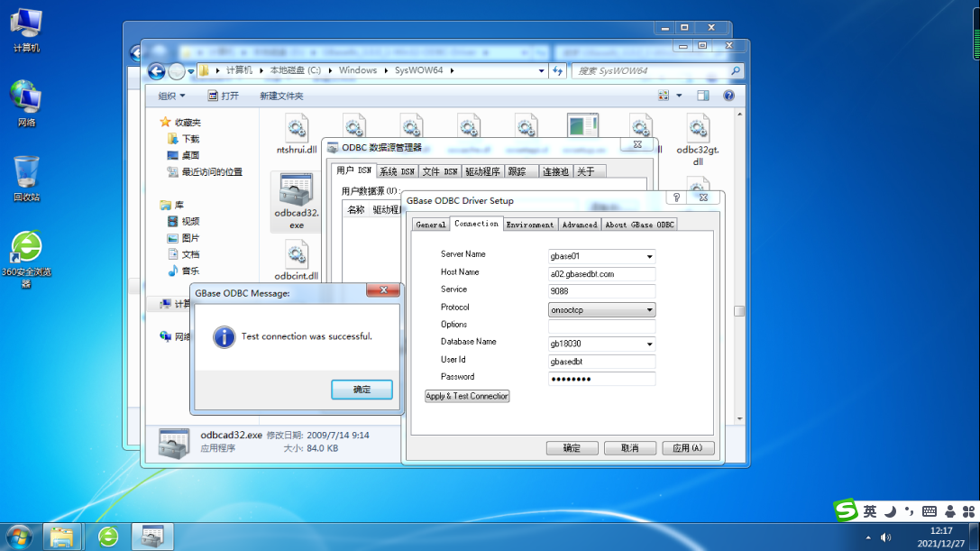Screen dimensions: 980x551
Task: Click the refresh button next to address bar
Action: [557, 70]
